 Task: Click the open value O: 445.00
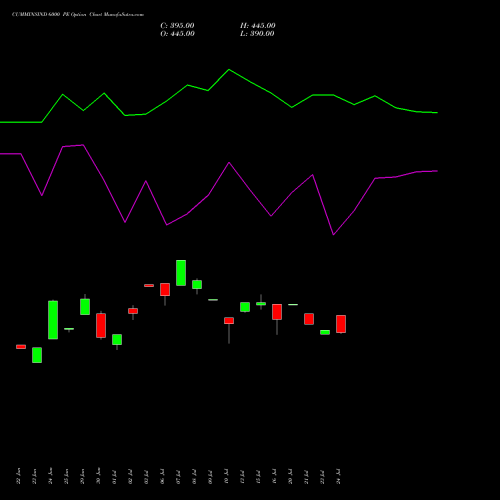click(x=177, y=34)
